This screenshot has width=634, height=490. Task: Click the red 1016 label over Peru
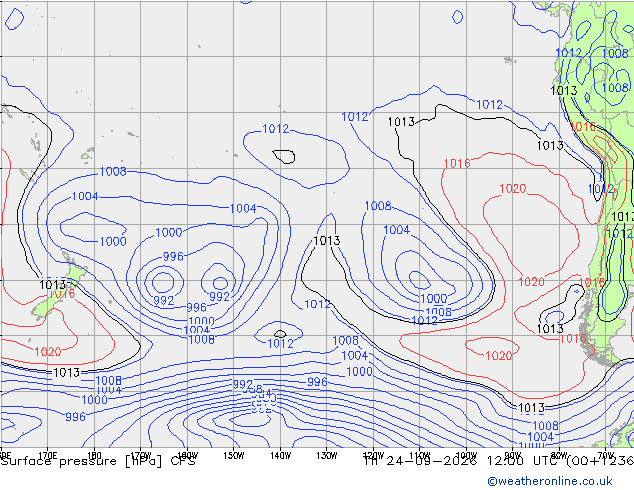click(583, 127)
